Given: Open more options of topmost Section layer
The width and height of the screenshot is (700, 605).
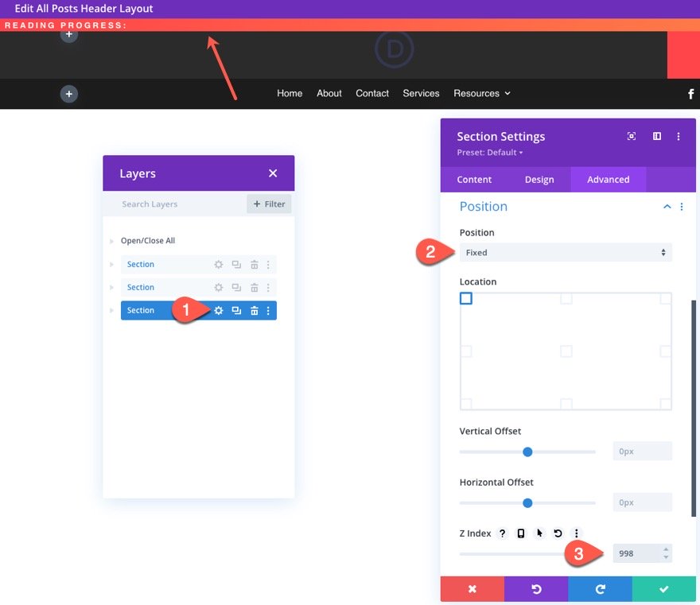Looking at the screenshot, I should pyautogui.click(x=268, y=265).
